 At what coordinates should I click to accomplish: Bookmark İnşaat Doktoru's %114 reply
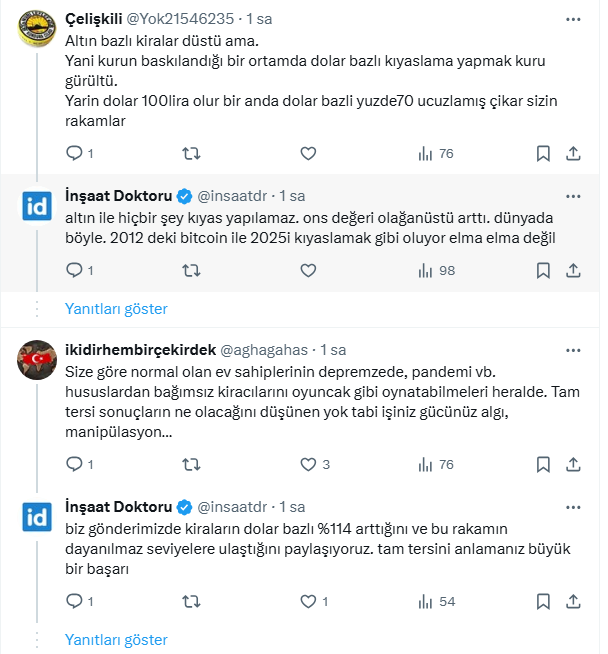543,601
